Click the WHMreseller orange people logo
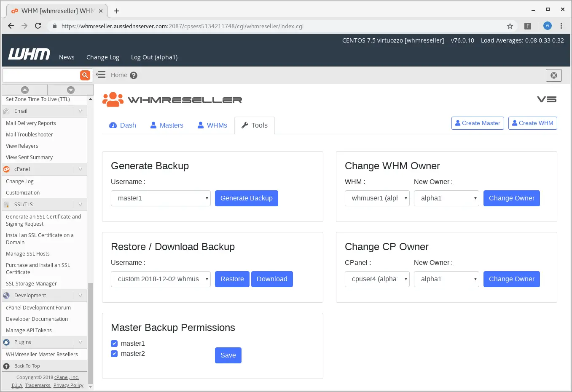This screenshot has height=392, width=572. (113, 100)
